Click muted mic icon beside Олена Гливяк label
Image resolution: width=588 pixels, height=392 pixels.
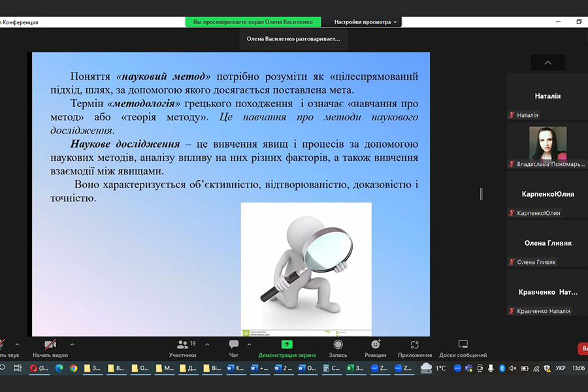click(512, 262)
